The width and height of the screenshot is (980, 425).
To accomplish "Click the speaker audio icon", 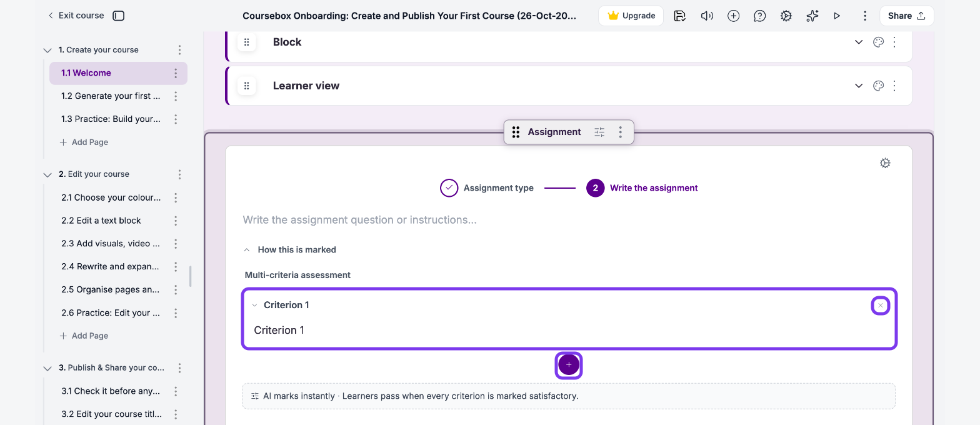I will click(x=707, y=16).
